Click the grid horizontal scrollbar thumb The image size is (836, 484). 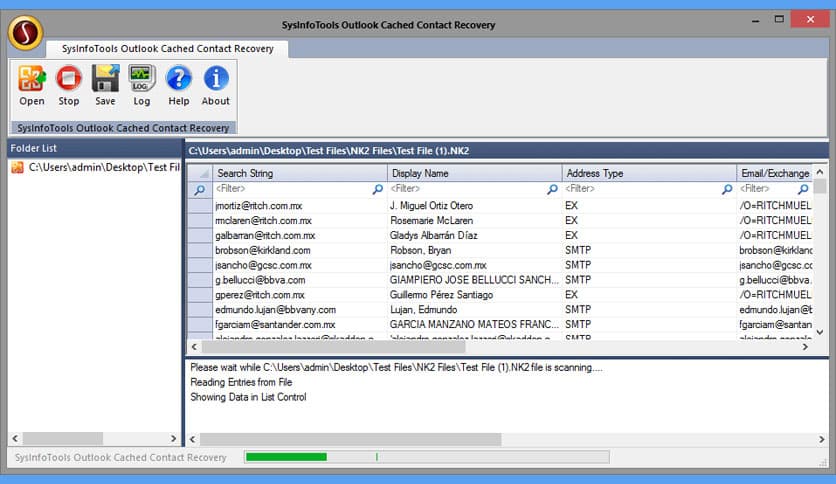point(333,347)
